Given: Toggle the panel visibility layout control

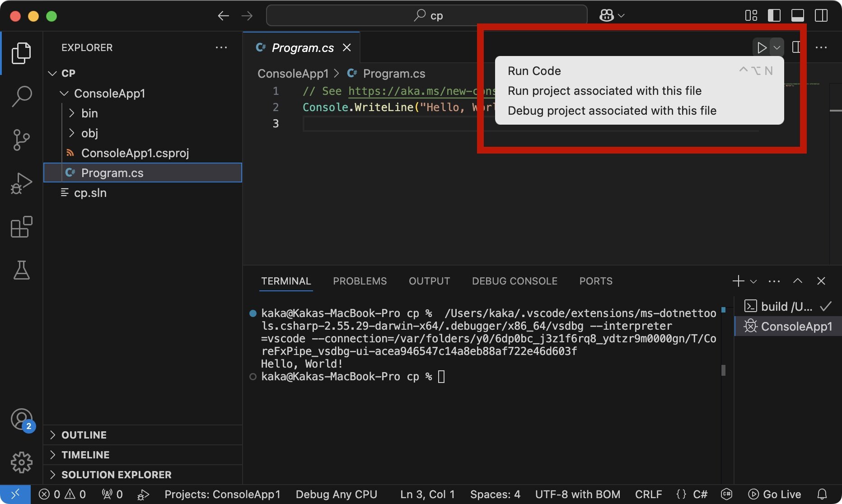Looking at the screenshot, I should pos(797,15).
